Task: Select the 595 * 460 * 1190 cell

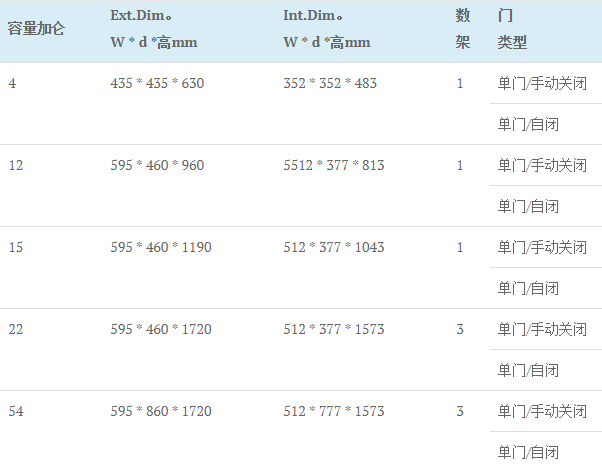Action: point(161,247)
